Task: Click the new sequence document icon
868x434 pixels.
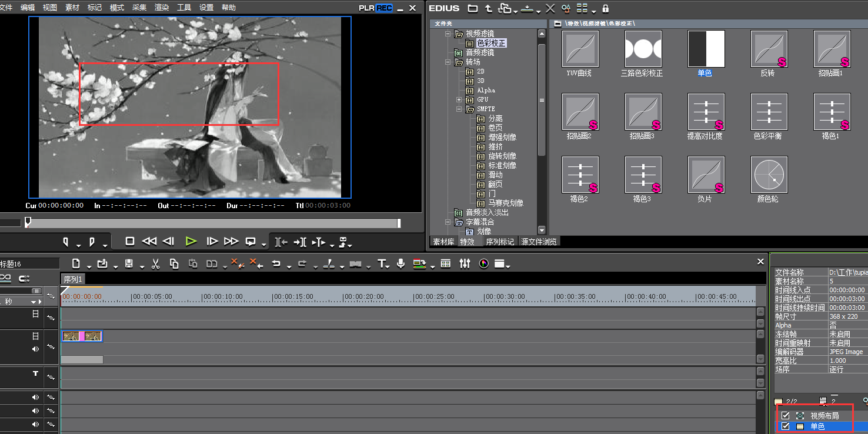Action: [x=76, y=264]
